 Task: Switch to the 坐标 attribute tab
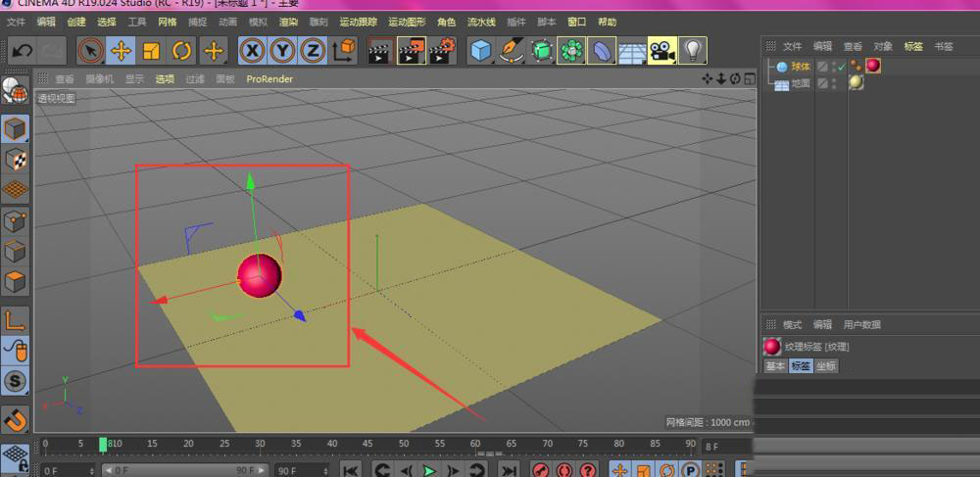pos(826,366)
